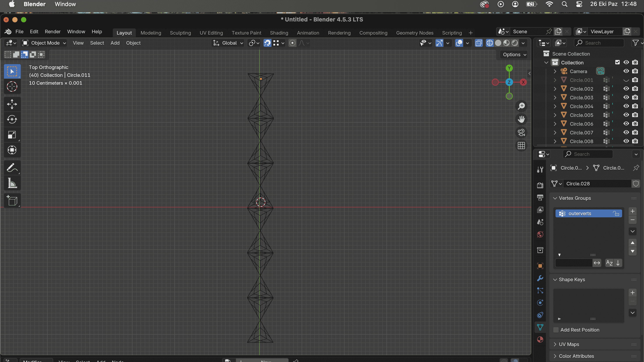Switch to the Sculpting workspace tab

click(180, 33)
